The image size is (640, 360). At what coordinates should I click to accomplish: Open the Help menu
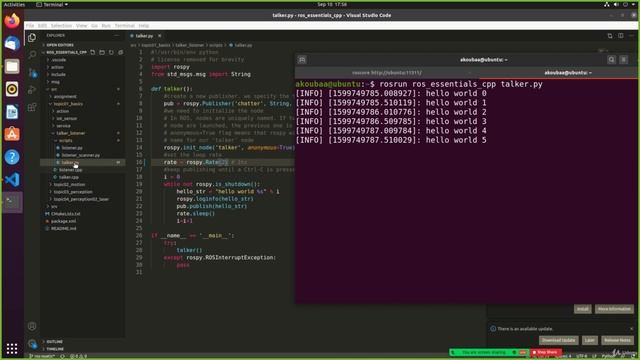tap(144, 26)
